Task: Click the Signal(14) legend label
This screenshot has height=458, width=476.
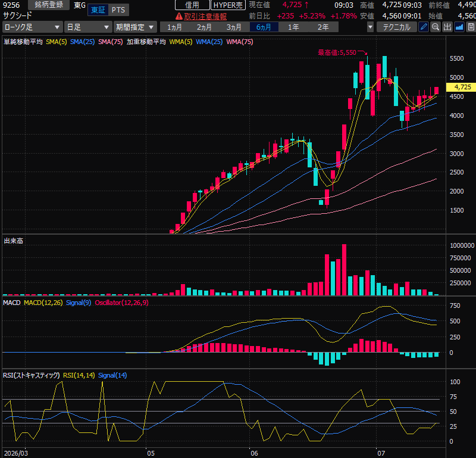Action: pos(112,375)
